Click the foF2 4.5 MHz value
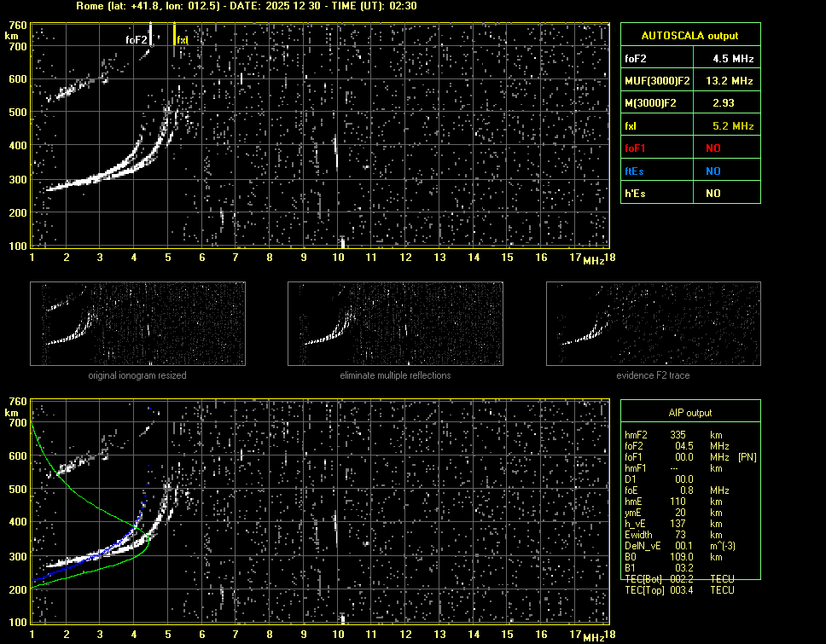 (x=733, y=59)
